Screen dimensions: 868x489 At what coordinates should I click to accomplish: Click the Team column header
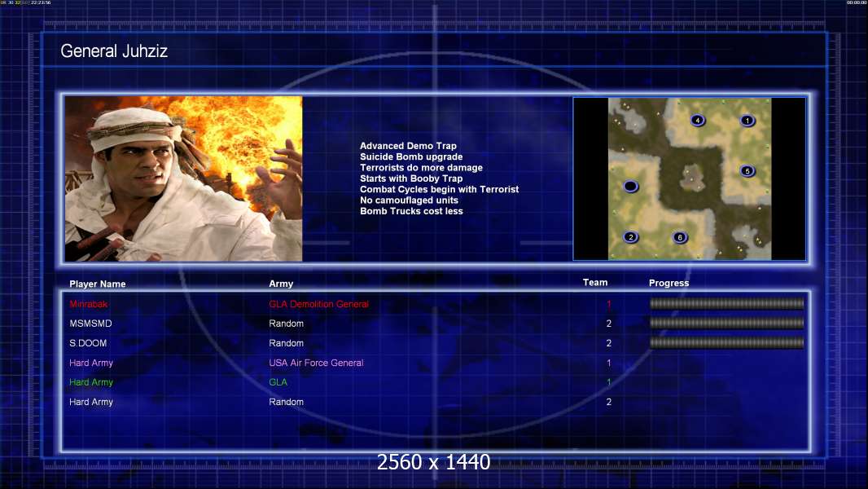(595, 283)
